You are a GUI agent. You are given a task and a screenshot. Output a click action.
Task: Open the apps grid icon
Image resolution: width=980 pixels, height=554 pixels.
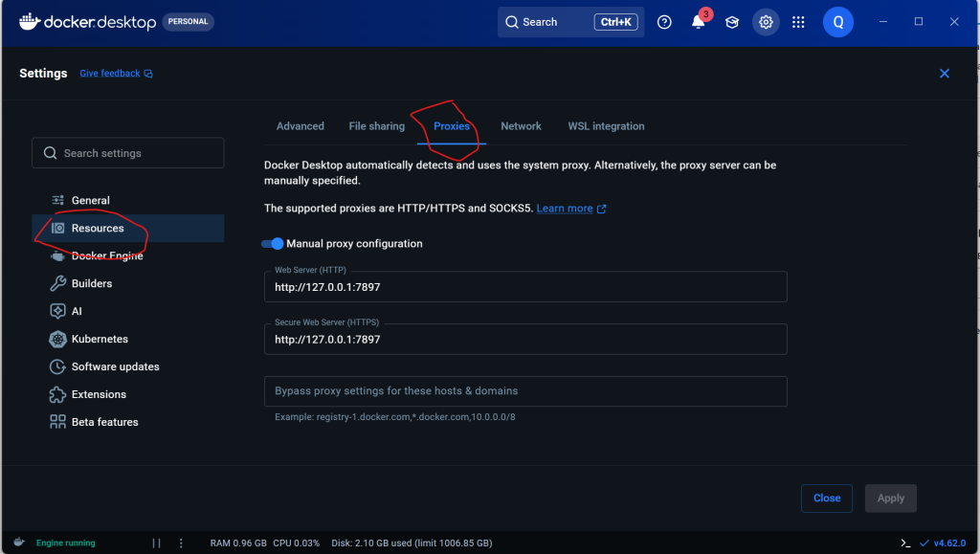tap(799, 22)
